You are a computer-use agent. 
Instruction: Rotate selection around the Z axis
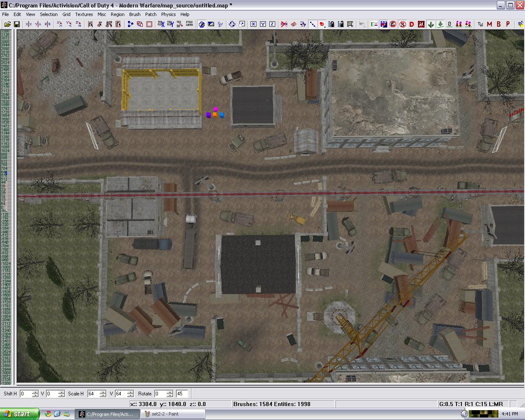click(78, 24)
